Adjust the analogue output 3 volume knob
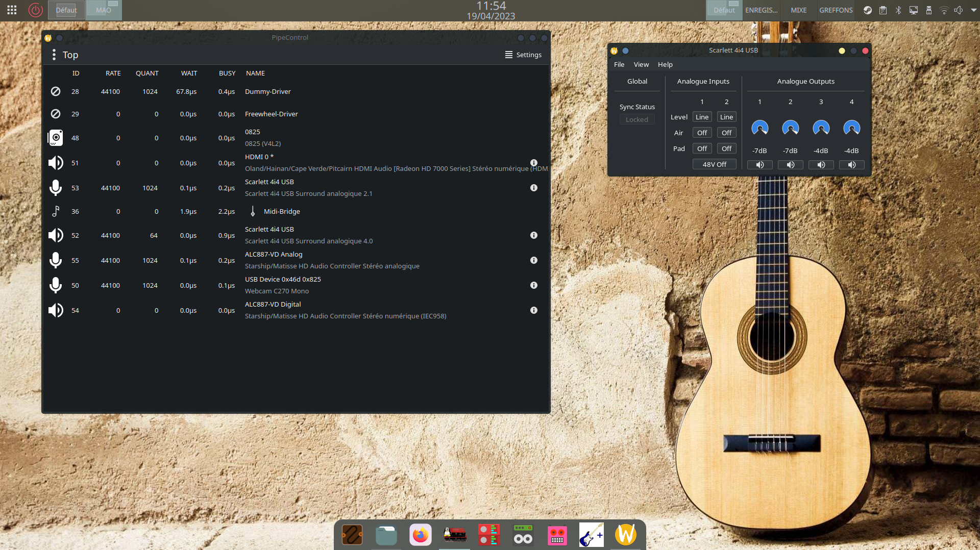Image resolution: width=980 pixels, height=550 pixels. coord(821,128)
